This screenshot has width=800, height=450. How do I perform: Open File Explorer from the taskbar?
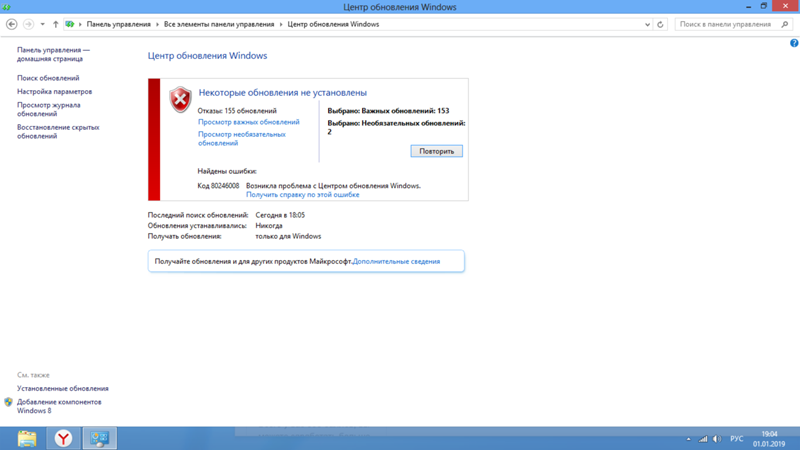coord(27,438)
